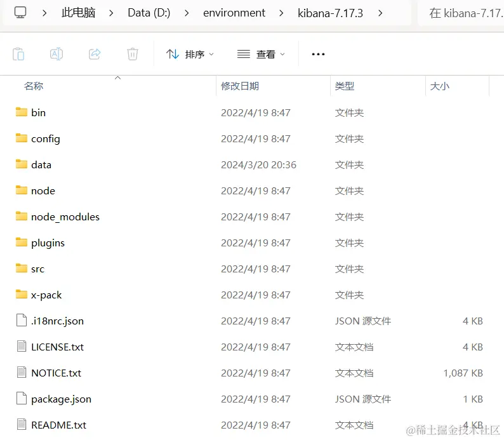Click 文件夹 type of bin row
The height and width of the screenshot is (440, 504).
pos(349,113)
